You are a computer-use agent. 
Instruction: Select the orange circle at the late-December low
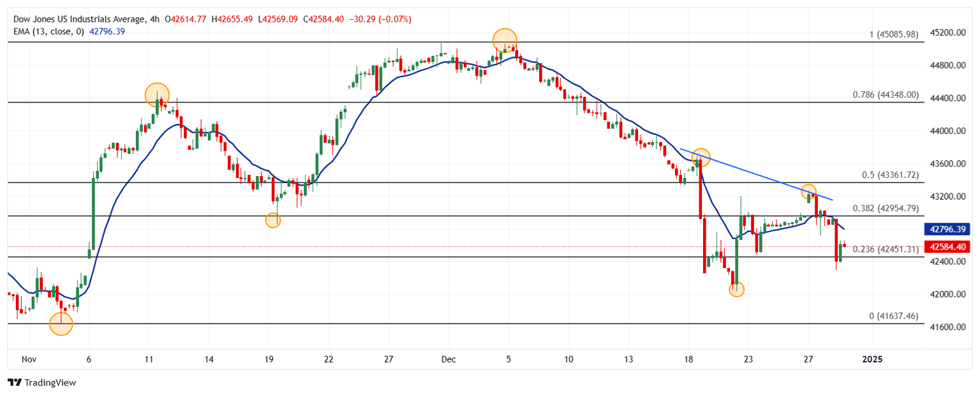pyautogui.click(x=737, y=289)
